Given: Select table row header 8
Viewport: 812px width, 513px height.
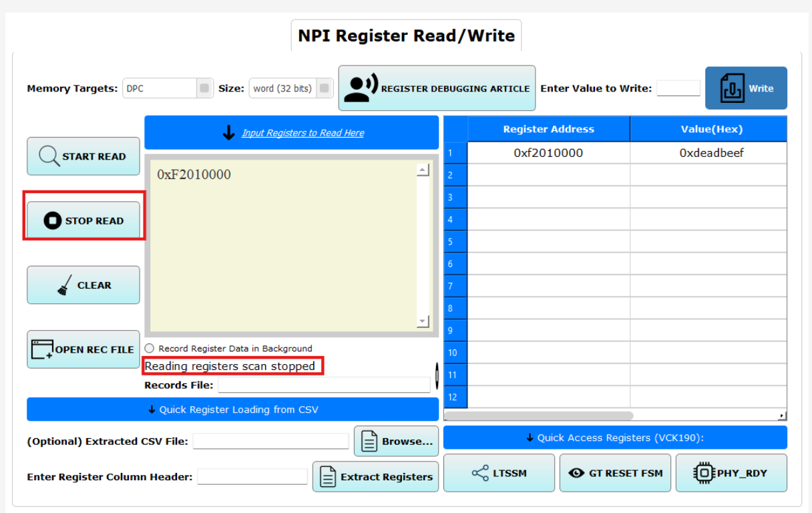Looking at the screenshot, I should point(455,308).
